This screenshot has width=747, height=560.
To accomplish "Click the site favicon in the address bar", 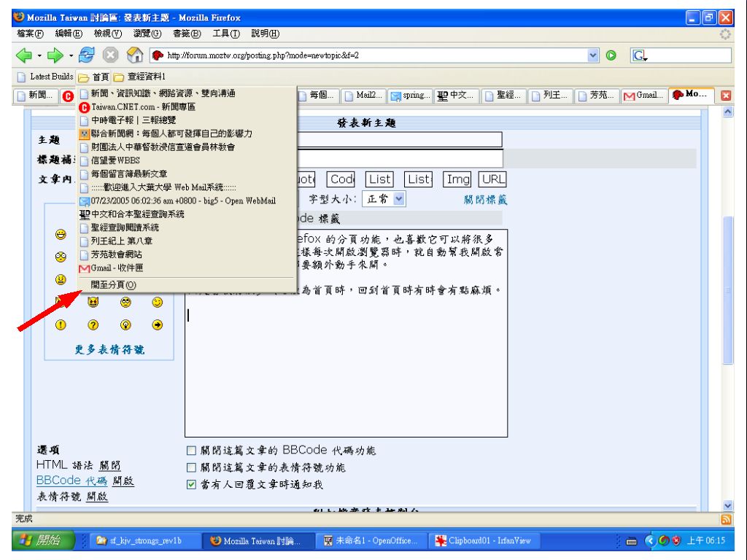I will click(158, 55).
